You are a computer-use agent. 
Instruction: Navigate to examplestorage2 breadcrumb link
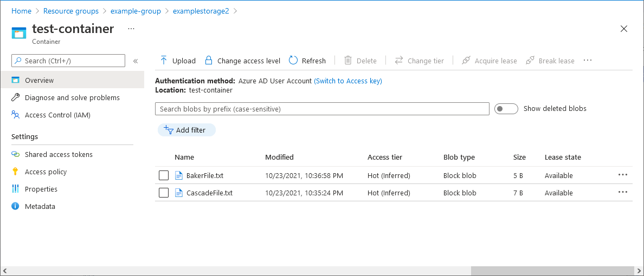tap(201, 11)
